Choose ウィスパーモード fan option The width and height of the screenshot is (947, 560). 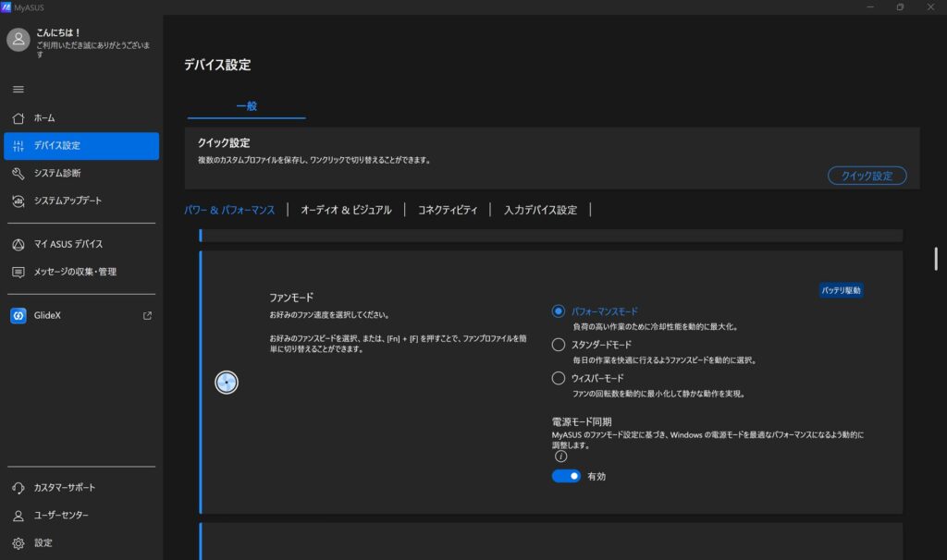point(559,378)
